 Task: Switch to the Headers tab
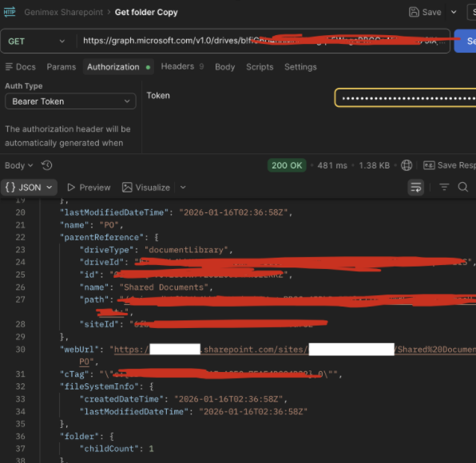(182, 66)
